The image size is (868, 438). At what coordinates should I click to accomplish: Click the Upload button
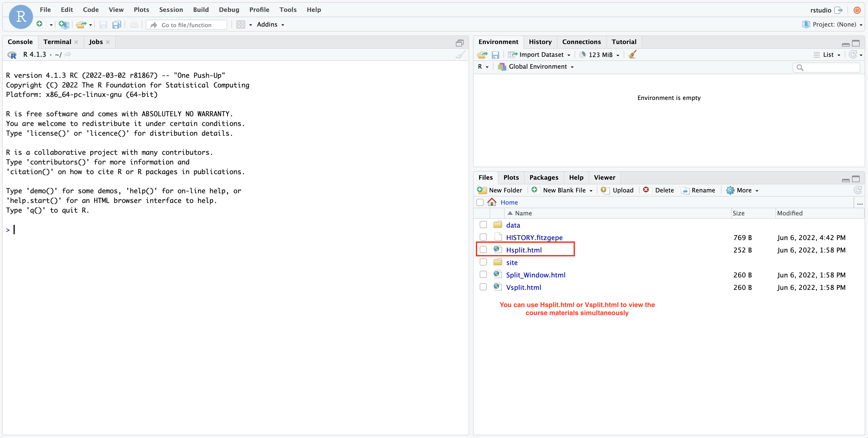[x=617, y=190]
